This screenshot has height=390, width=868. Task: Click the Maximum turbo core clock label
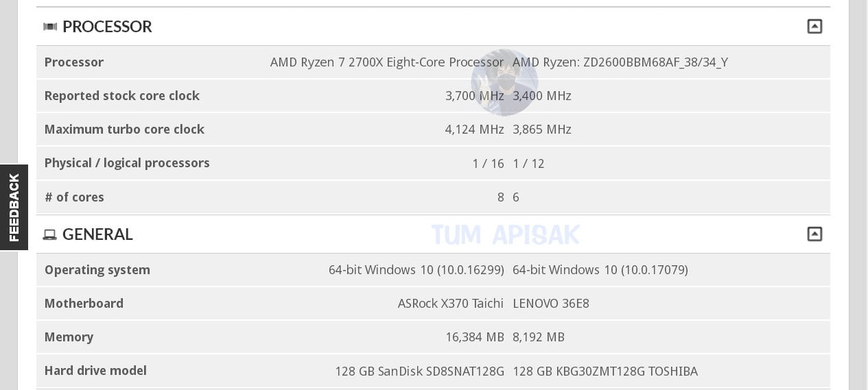pyautogui.click(x=124, y=130)
